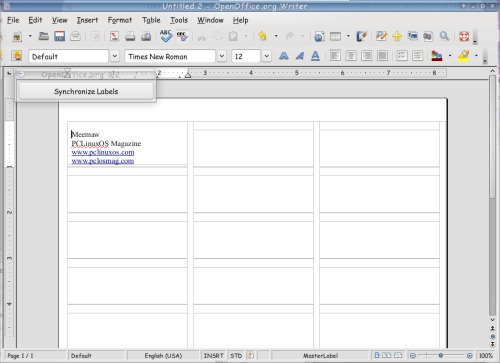
Task: Open the File menu
Action: [x=13, y=20]
